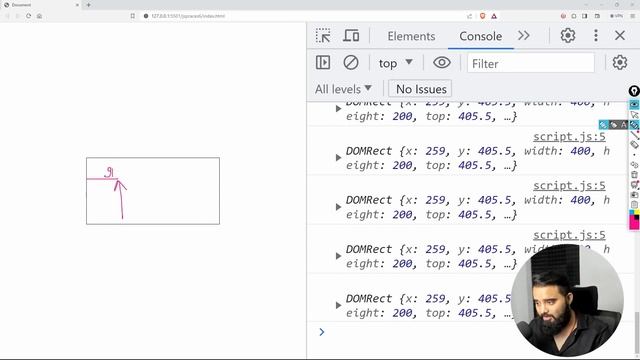Clear the console with the circle-slash icon
640x360 pixels.
click(351, 62)
